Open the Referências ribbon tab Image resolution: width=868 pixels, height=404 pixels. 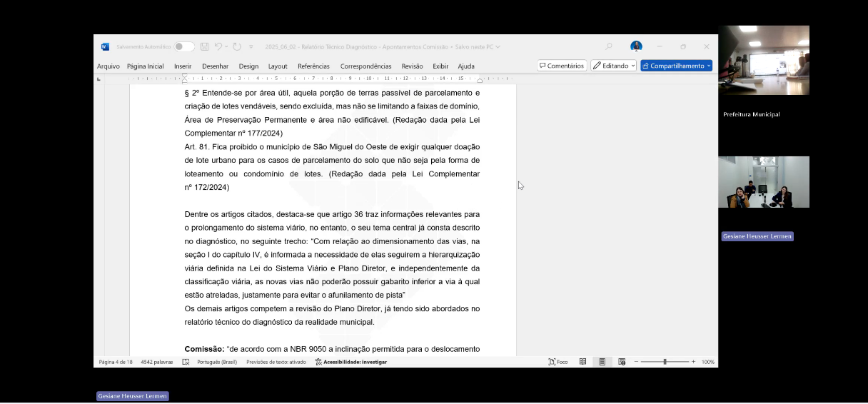[313, 66]
